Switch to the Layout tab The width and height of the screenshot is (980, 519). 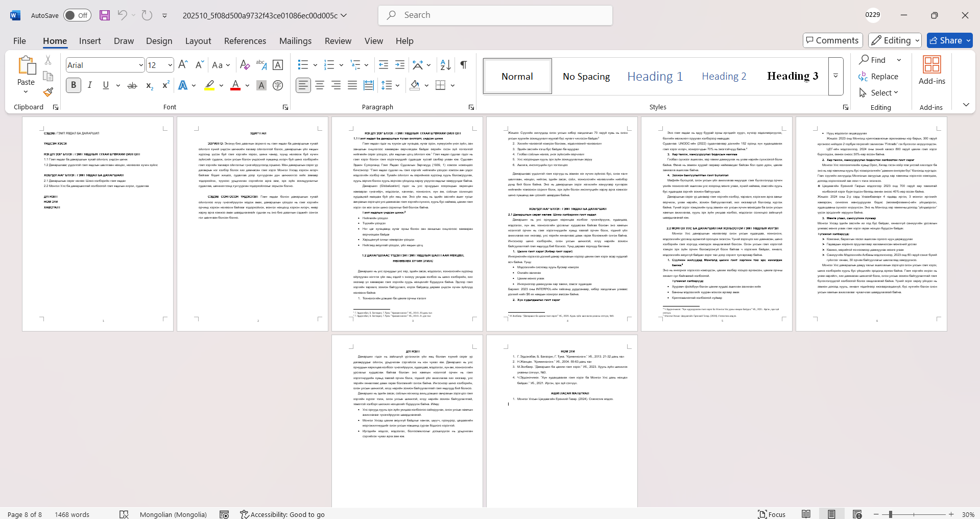[198, 41]
